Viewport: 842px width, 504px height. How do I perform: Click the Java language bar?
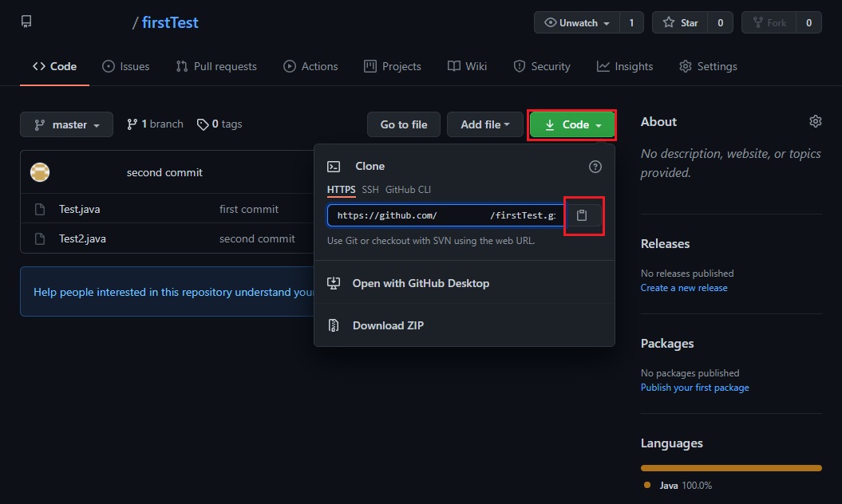pos(731,468)
